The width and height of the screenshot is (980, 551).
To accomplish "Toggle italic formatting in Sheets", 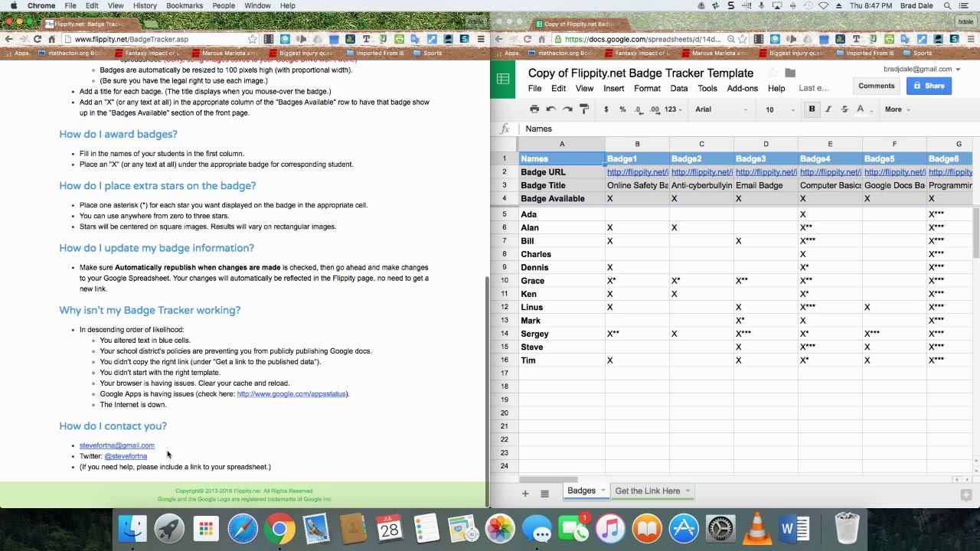I will point(828,109).
